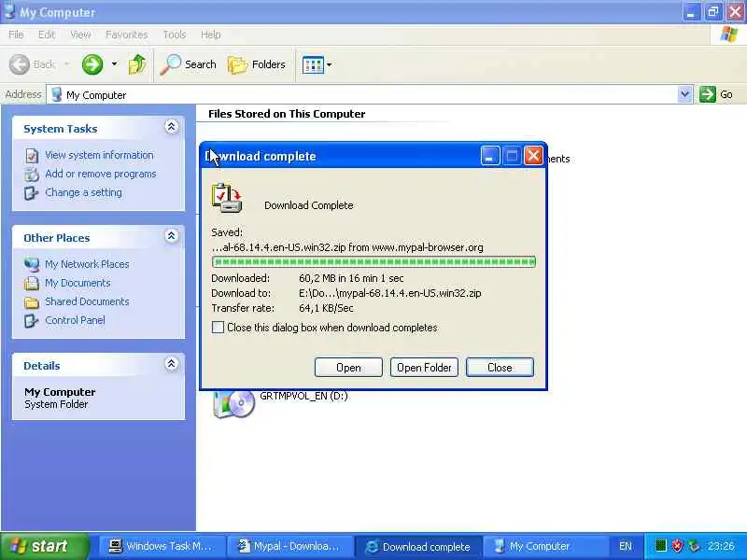
Task: Click the EN language indicator
Action: (x=625, y=546)
